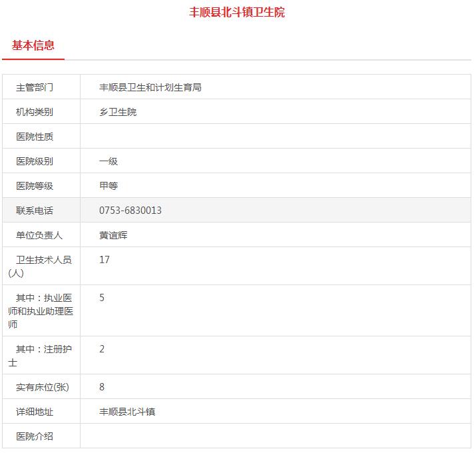Select the staff count 17
Screen dimensions: 476x455
(x=105, y=260)
